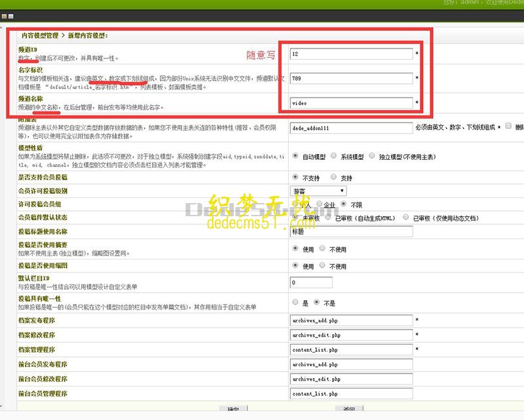Select 是 for submission uniqueness
Screen dimensions: 524x420
pos(295,302)
